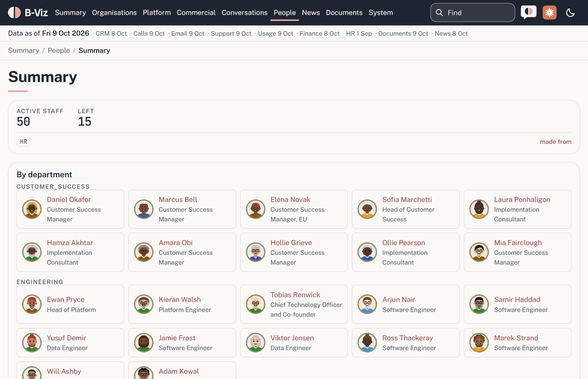Open the Summary nav item
The image size is (588, 379).
click(x=70, y=12)
